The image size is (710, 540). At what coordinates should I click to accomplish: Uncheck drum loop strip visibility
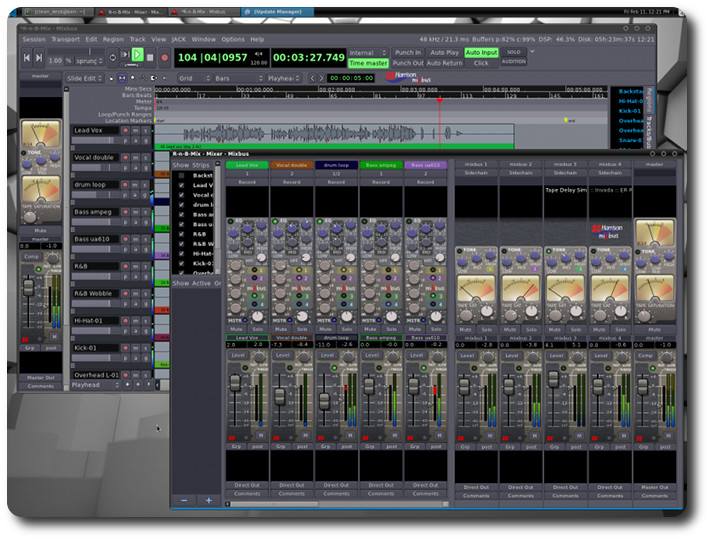pos(182,205)
